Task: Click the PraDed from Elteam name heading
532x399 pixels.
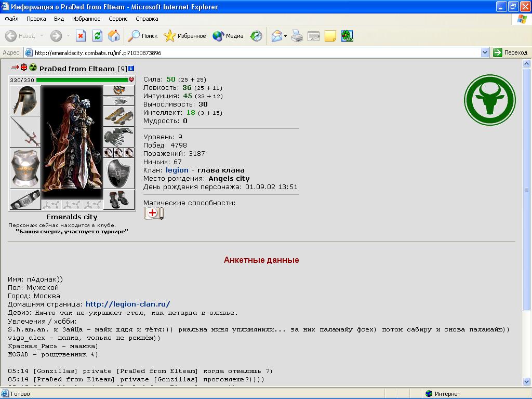Action: point(77,69)
